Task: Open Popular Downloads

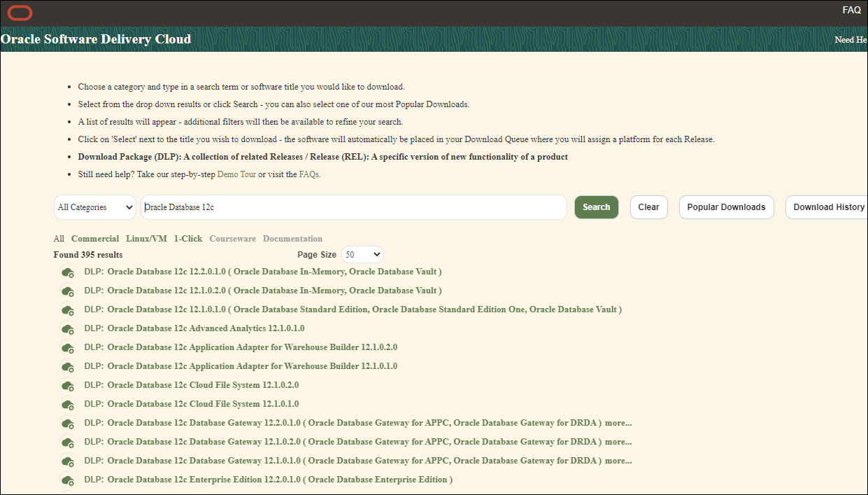Action: (x=726, y=207)
